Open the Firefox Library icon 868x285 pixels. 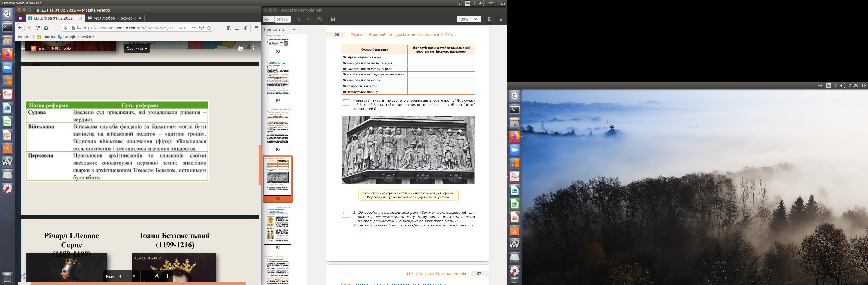click(228, 28)
